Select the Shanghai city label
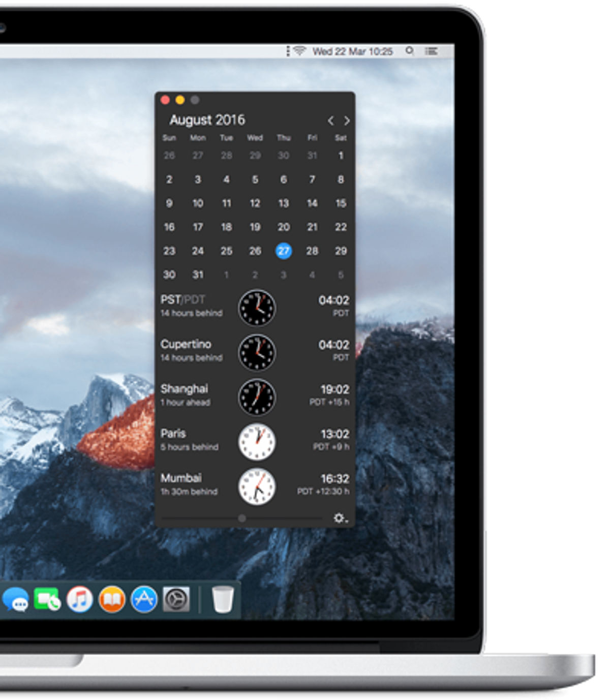The image size is (610, 700). (184, 389)
